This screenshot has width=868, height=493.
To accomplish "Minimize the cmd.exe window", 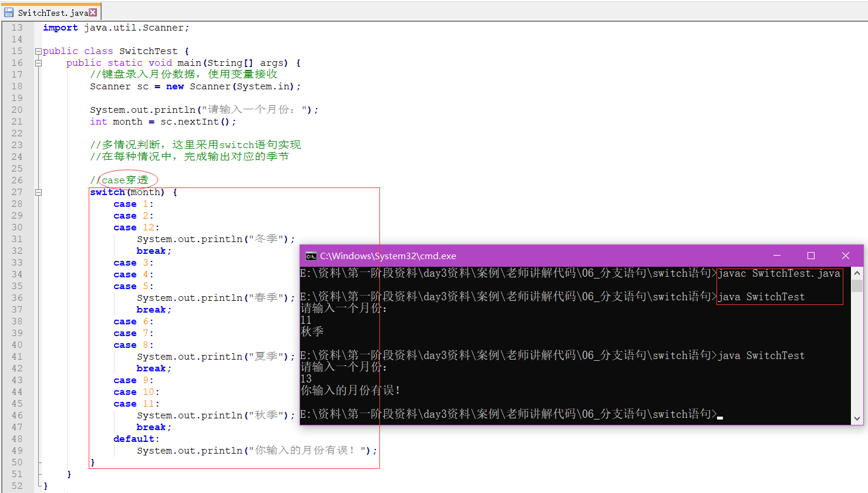I will [777, 256].
